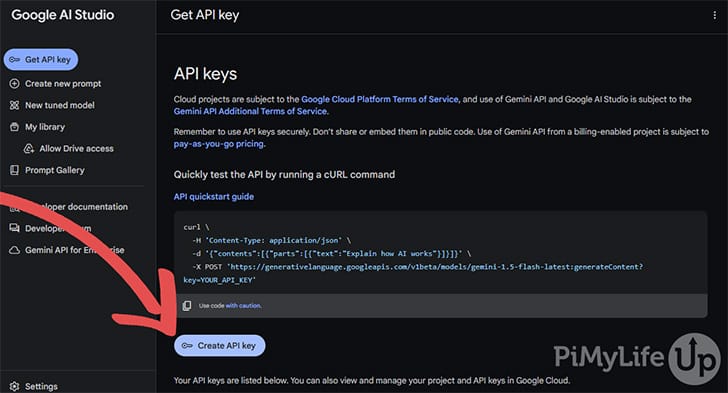This screenshot has width=728, height=393.
Task: Open Create new prompt
Action: [x=63, y=84]
